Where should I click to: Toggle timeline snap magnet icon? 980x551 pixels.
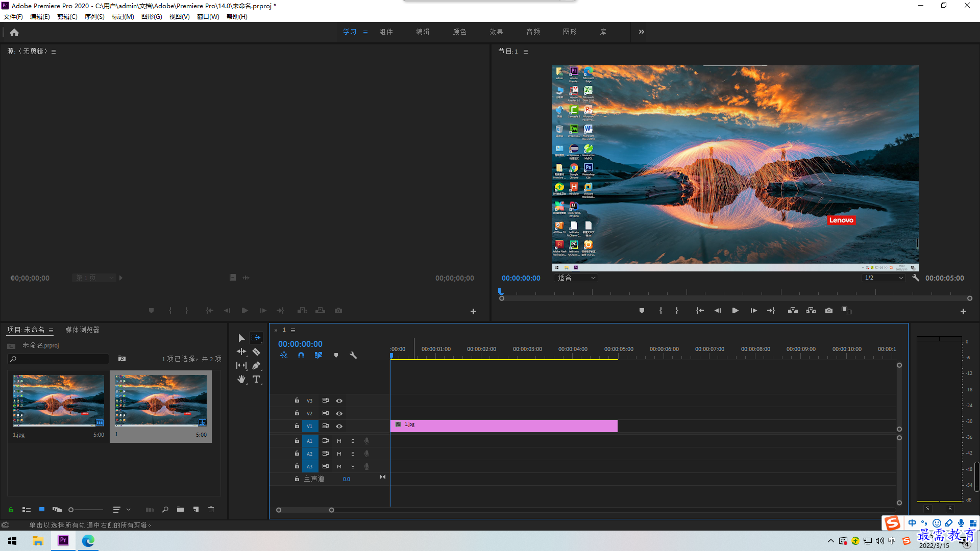[301, 355]
